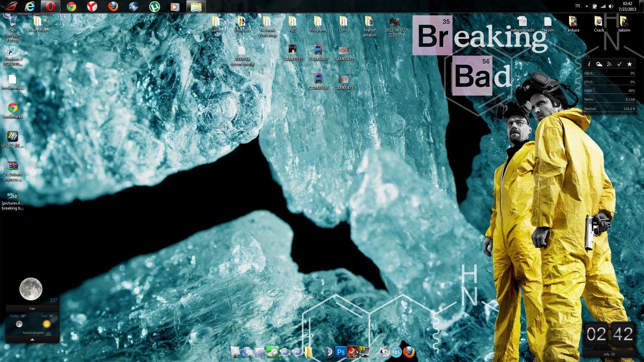Select firefox anlatım folder
This screenshot has width=644, height=362.
[369, 26]
